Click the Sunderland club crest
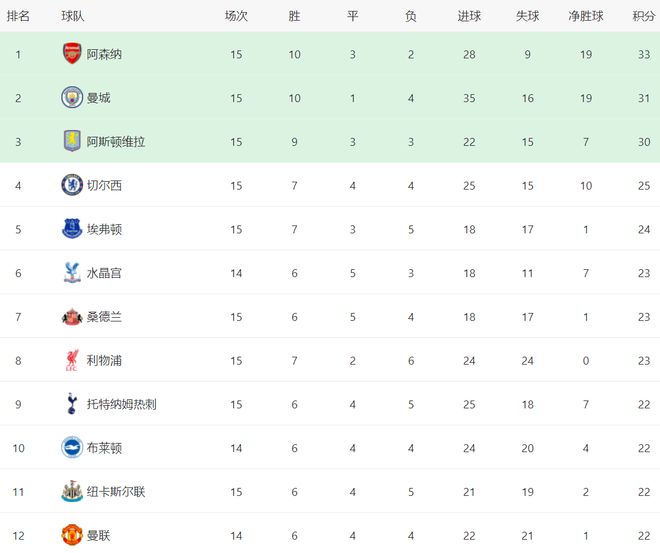Viewport: 660px width, 553px height. tap(72, 317)
